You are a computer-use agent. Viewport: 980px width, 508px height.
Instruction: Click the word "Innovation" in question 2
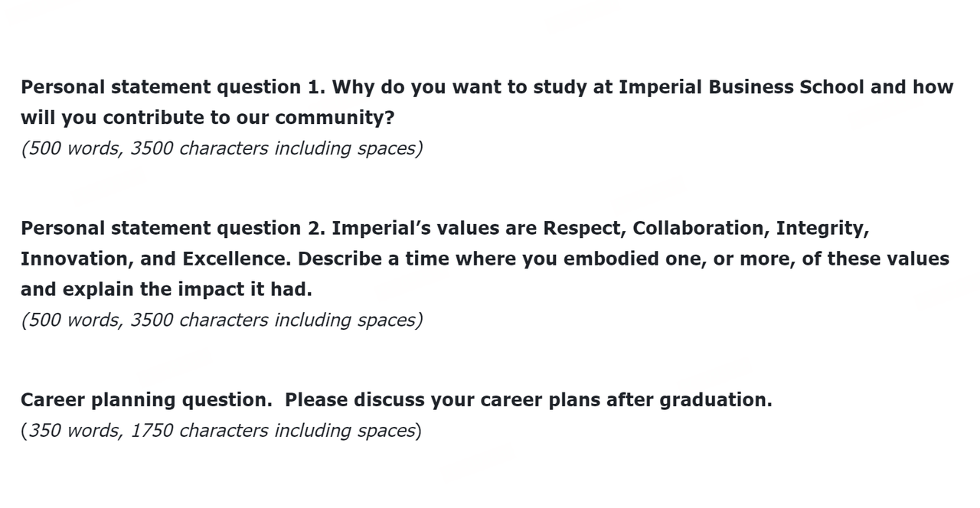(x=76, y=259)
